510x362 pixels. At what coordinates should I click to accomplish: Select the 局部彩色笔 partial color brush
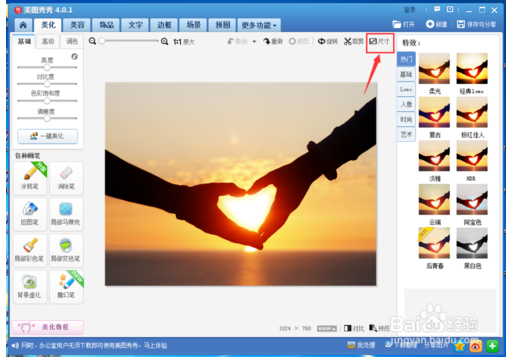pos(30,250)
